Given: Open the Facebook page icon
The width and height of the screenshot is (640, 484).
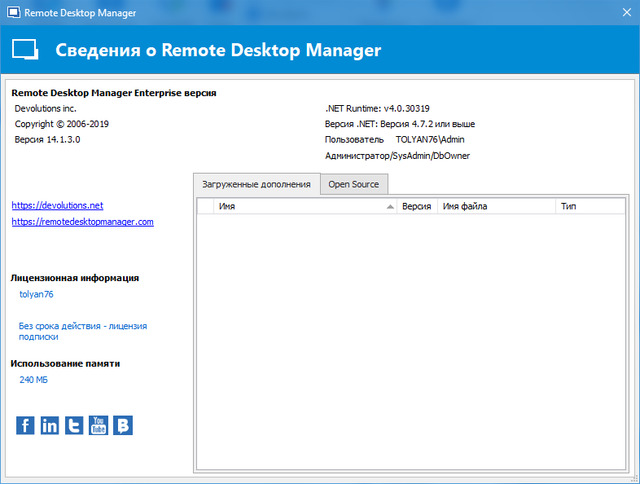Looking at the screenshot, I should tap(26, 425).
